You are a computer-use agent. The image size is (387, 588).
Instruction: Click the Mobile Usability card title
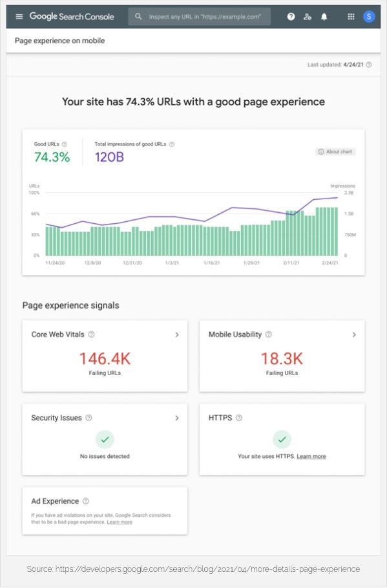[x=235, y=334]
